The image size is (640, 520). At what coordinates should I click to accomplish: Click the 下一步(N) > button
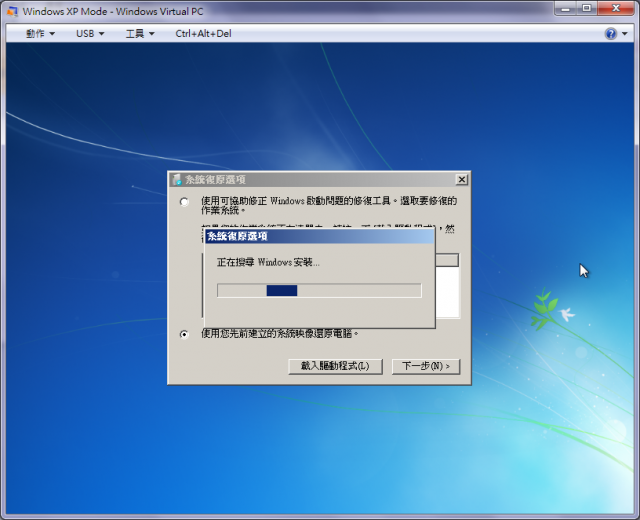(426, 366)
